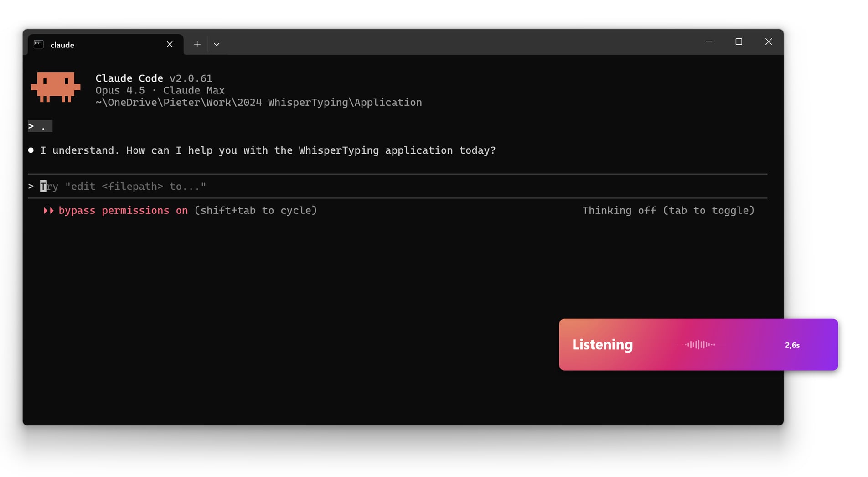Select the claude tab
868x477 pixels.
pos(62,44)
